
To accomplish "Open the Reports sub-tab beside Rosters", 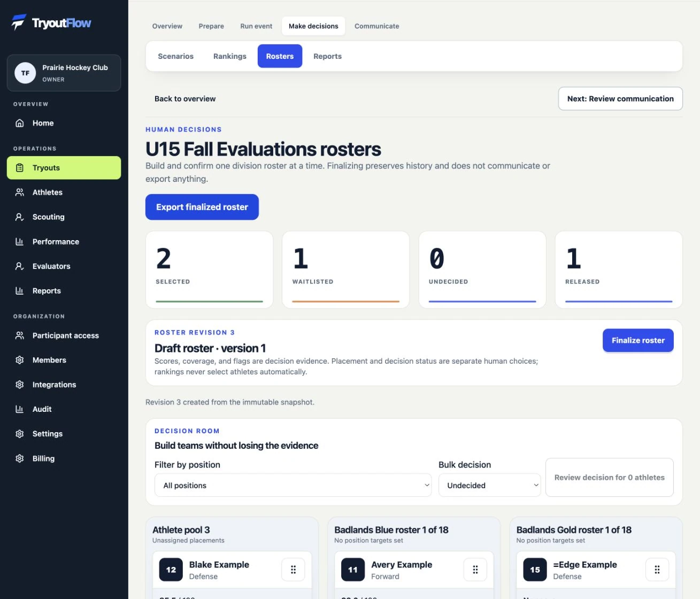I will [328, 56].
